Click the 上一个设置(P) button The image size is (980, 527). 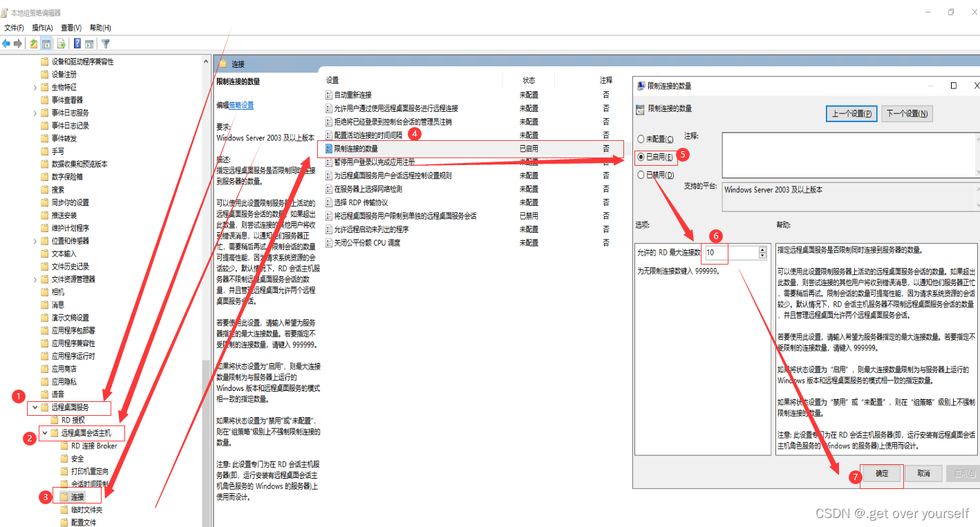coord(851,113)
